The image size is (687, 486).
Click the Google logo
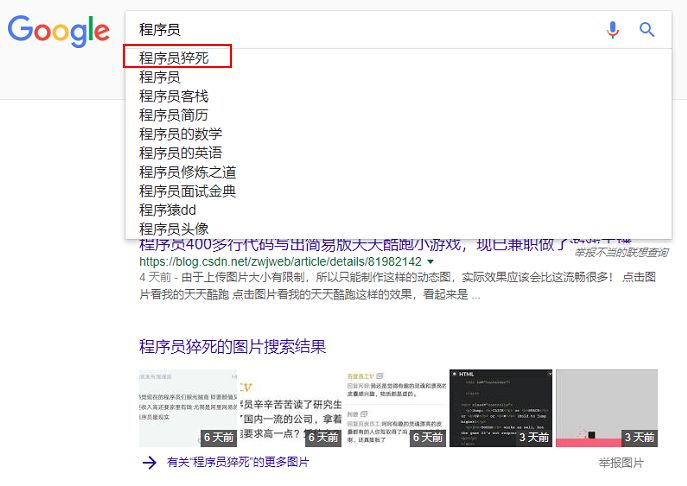pyautogui.click(x=59, y=31)
